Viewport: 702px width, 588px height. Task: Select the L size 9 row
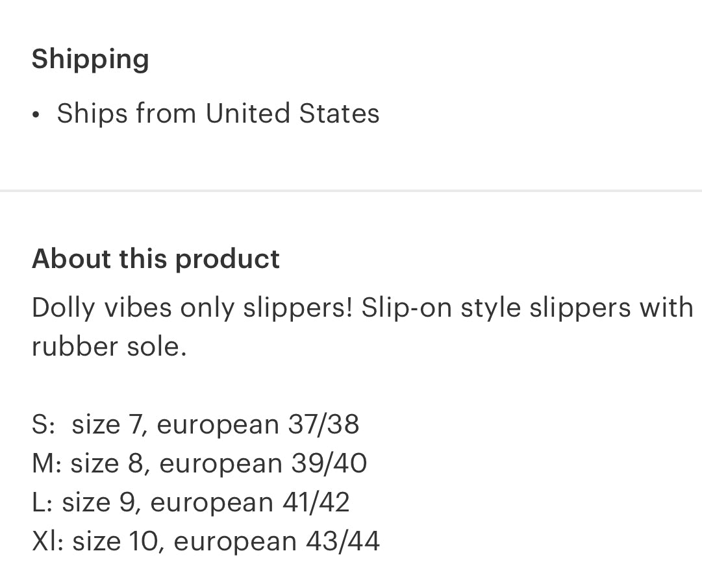(x=191, y=502)
